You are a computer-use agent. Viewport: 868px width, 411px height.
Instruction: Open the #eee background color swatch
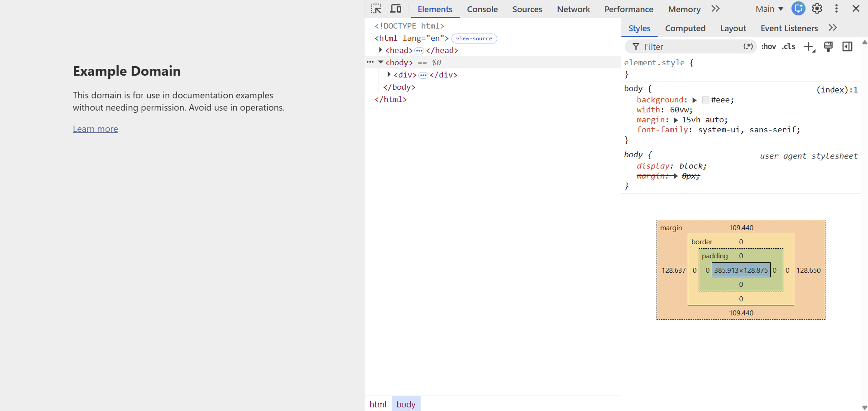pos(705,100)
